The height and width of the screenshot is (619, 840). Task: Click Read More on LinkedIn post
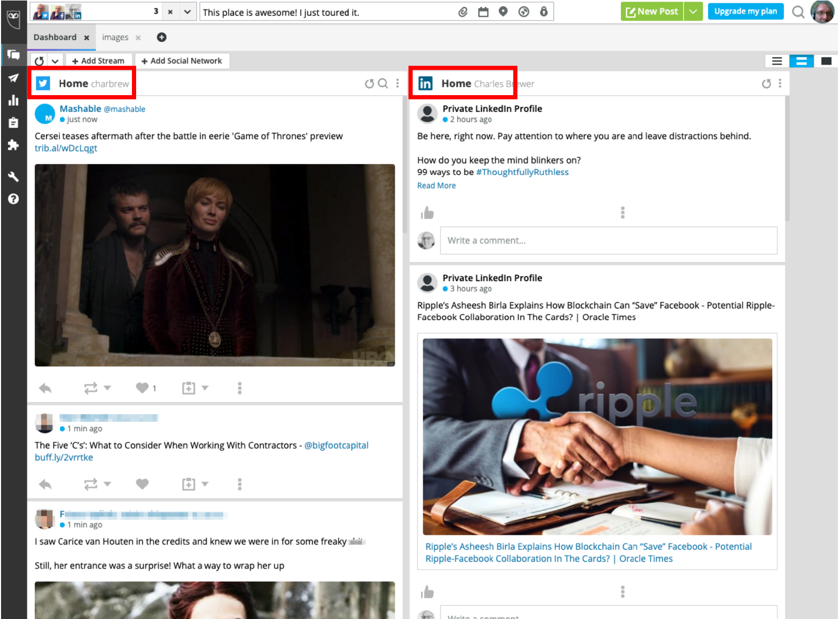coord(436,185)
